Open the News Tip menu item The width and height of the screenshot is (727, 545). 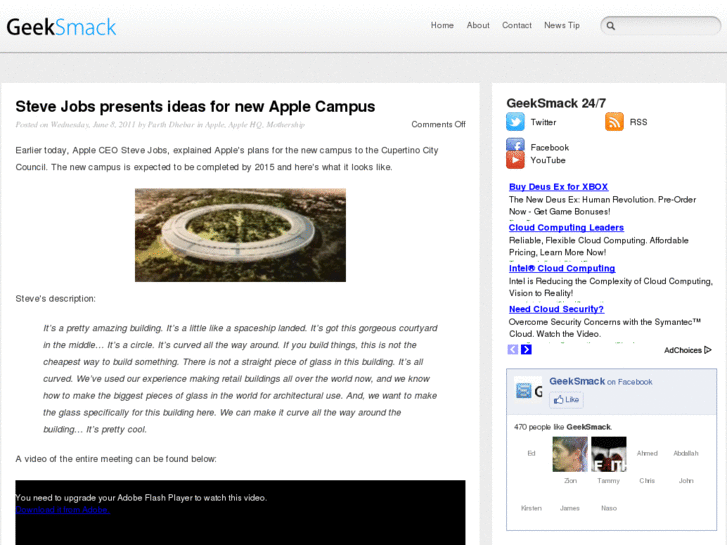[x=561, y=25]
